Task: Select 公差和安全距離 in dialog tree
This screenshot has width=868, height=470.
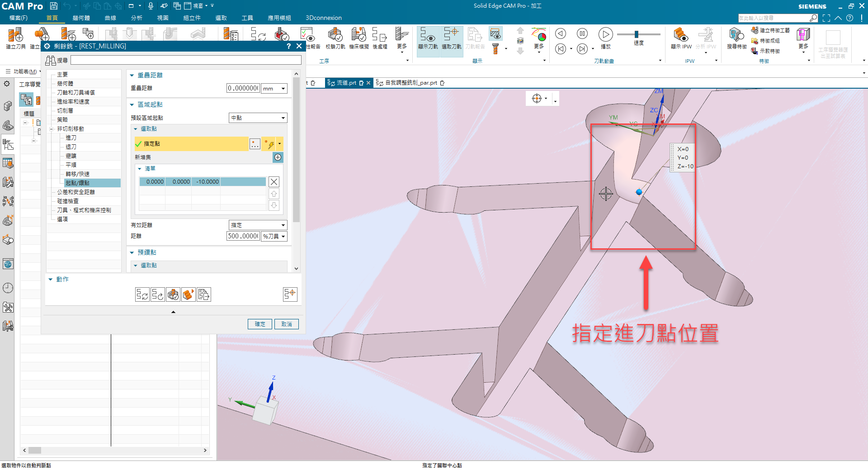Action: pyautogui.click(x=76, y=192)
